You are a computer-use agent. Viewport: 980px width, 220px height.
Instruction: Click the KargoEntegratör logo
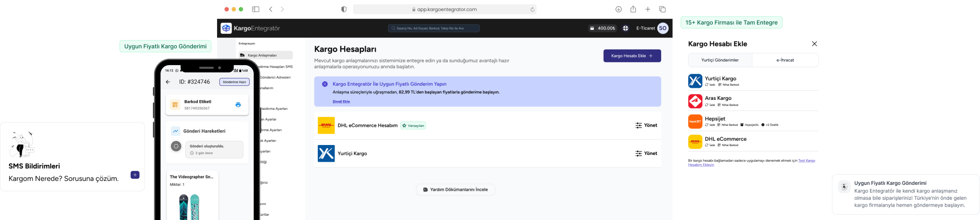[250, 28]
